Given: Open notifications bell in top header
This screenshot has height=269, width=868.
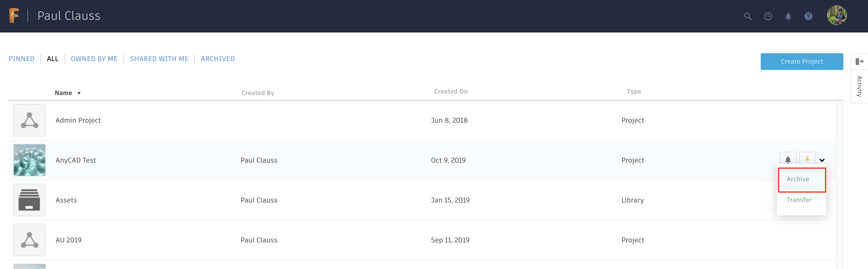Looking at the screenshot, I should point(788,16).
